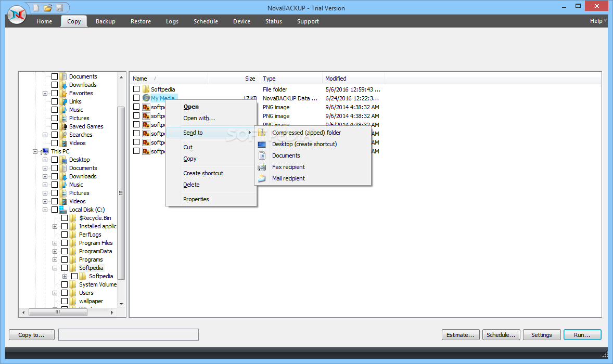Screen dimensions: 613x364
Task: Click the Programs folder icon in tree
Action: (x=73, y=259)
